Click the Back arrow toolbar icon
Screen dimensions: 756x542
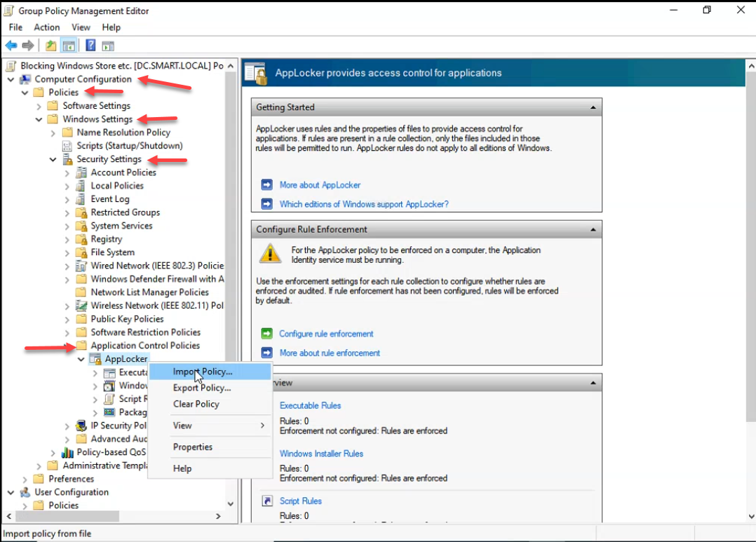[x=11, y=46]
